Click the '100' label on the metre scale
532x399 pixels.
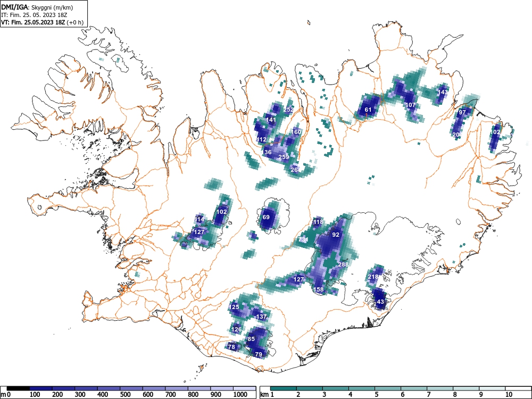(x=35, y=394)
